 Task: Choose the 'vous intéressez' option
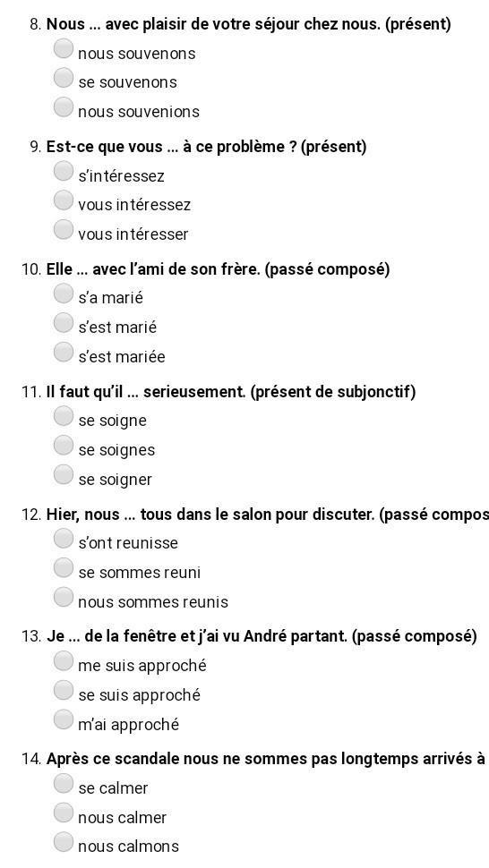[64, 200]
